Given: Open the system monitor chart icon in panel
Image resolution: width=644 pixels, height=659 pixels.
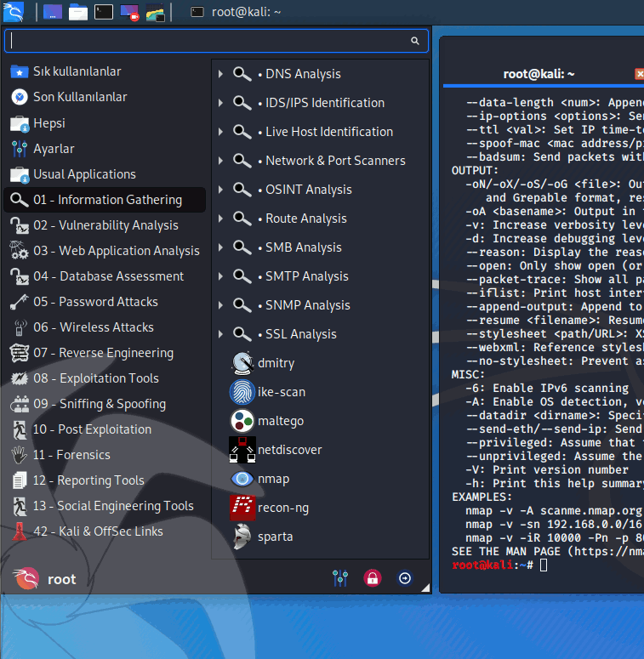Looking at the screenshot, I should [x=155, y=12].
